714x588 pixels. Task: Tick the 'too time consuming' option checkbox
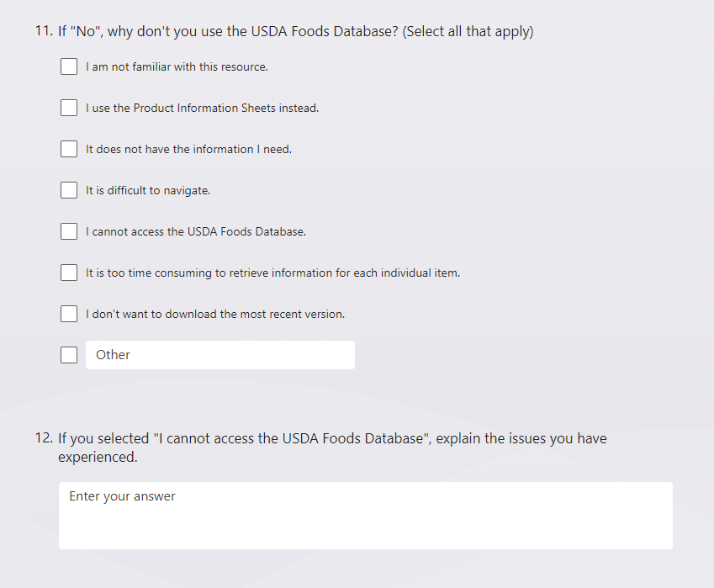[69, 273]
